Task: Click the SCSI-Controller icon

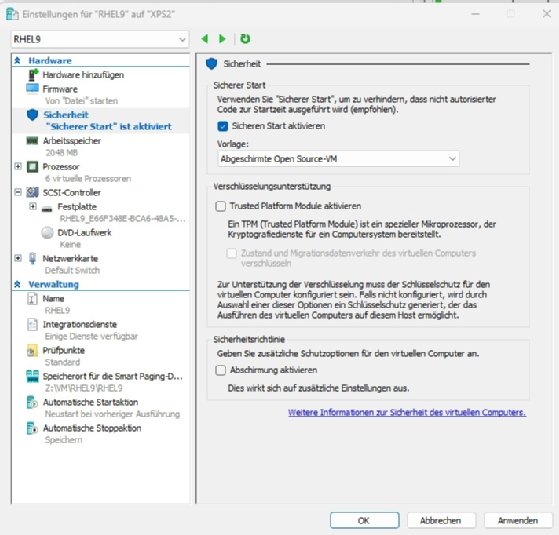Action: click(x=32, y=192)
